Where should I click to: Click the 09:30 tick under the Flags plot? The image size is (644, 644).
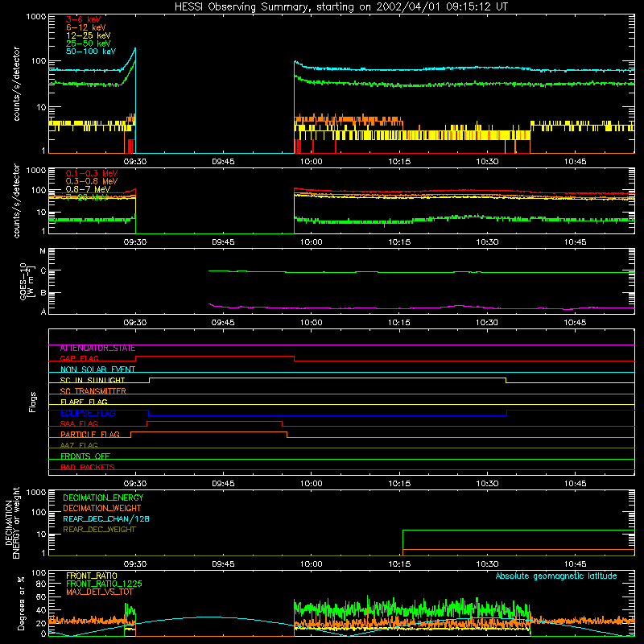point(135,484)
